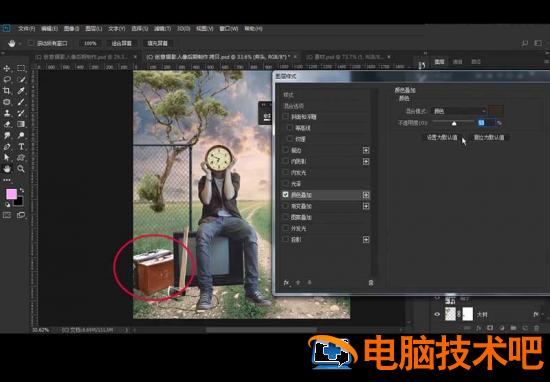
Task: Click fx icon at Layer Style dialog bottom
Action: coord(286,283)
